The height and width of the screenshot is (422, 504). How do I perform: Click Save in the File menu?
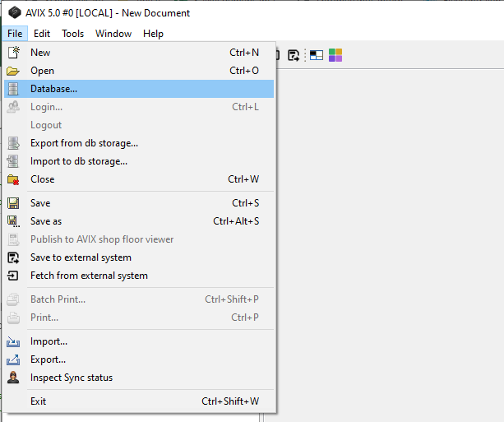click(x=40, y=203)
